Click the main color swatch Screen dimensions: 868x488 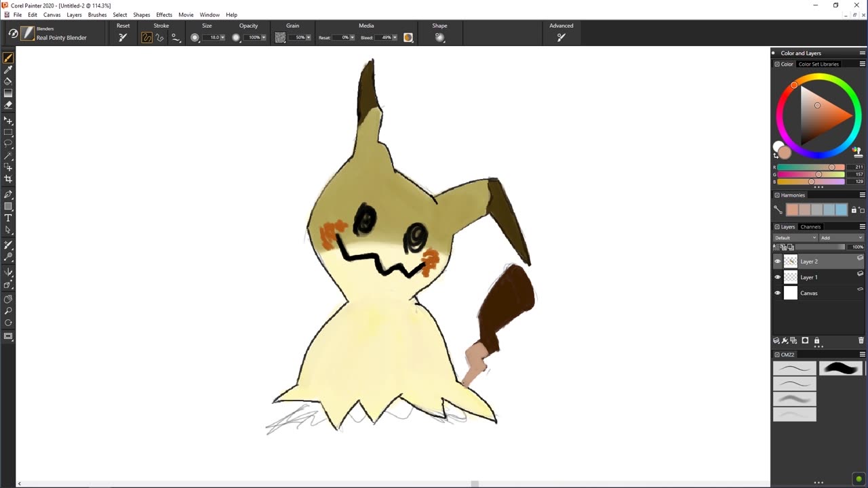point(785,152)
